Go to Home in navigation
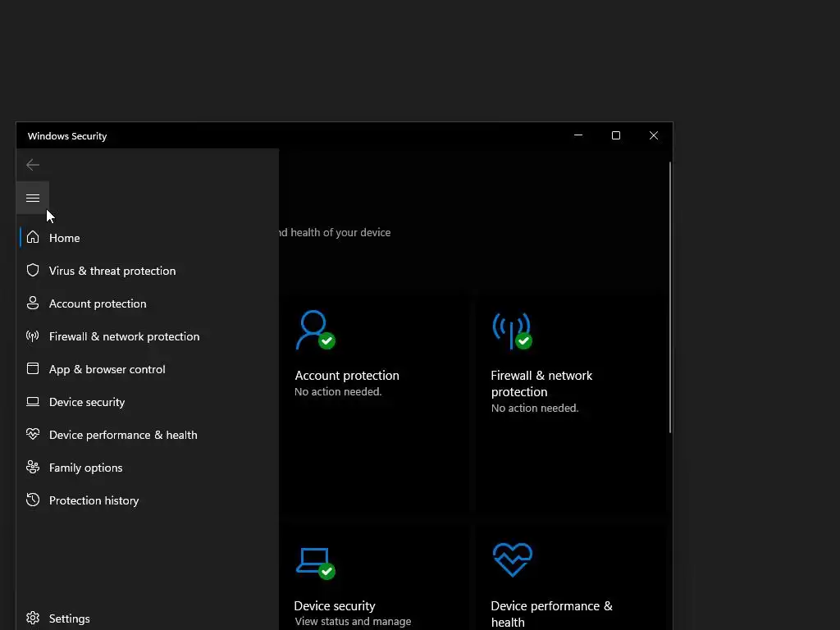The height and width of the screenshot is (630, 840). (x=148, y=237)
